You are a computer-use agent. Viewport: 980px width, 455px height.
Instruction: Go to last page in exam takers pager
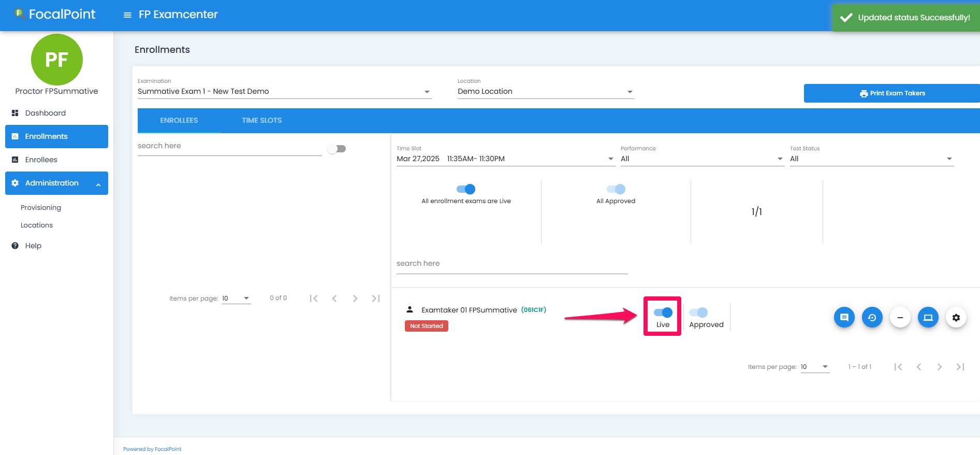click(x=960, y=367)
